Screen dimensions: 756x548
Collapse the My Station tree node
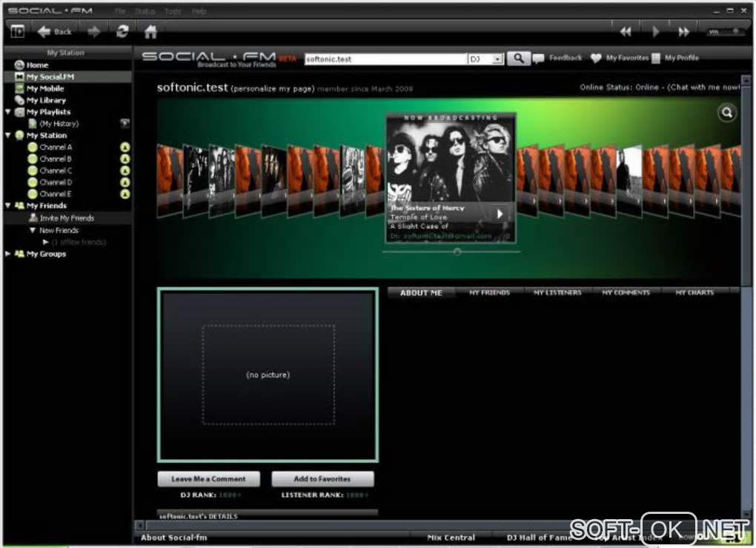point(7,136)
